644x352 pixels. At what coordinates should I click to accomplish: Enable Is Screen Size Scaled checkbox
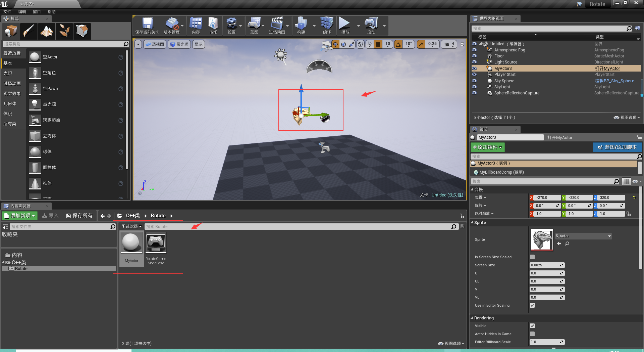[x=532, y=257]
